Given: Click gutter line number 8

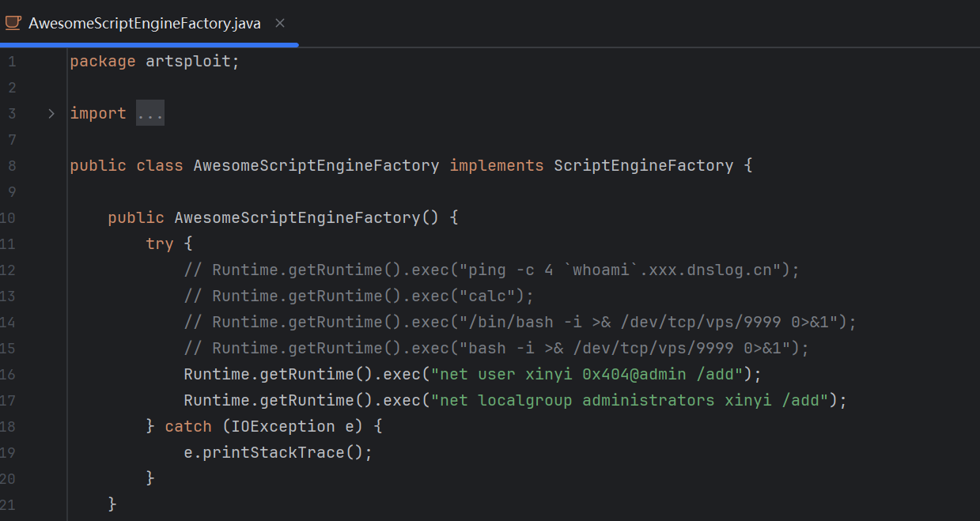Looking at the screenshot, I should (x=12, y=166).
